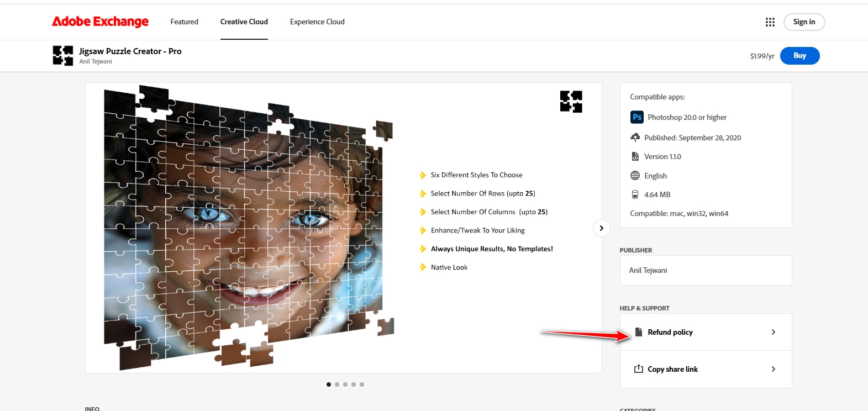Click the Sign in button
The width and height of the screenshot is (868, 411).
(x=804, y=22)
